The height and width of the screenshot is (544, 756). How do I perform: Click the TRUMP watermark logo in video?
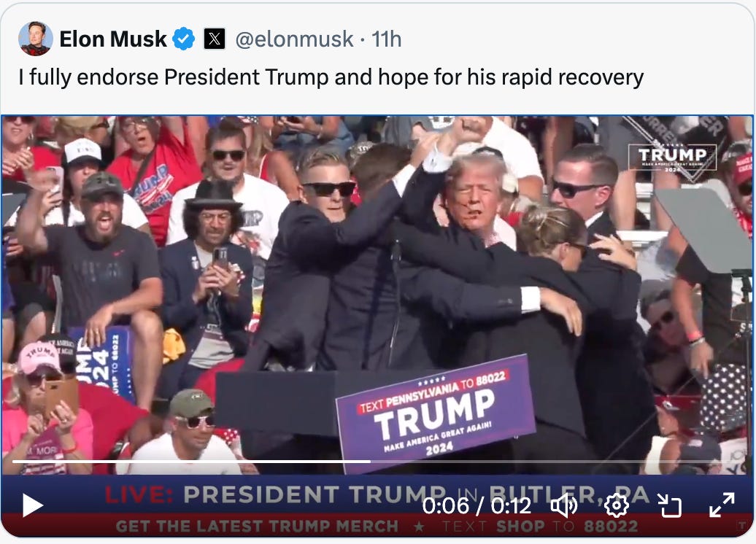coord(672,157)
